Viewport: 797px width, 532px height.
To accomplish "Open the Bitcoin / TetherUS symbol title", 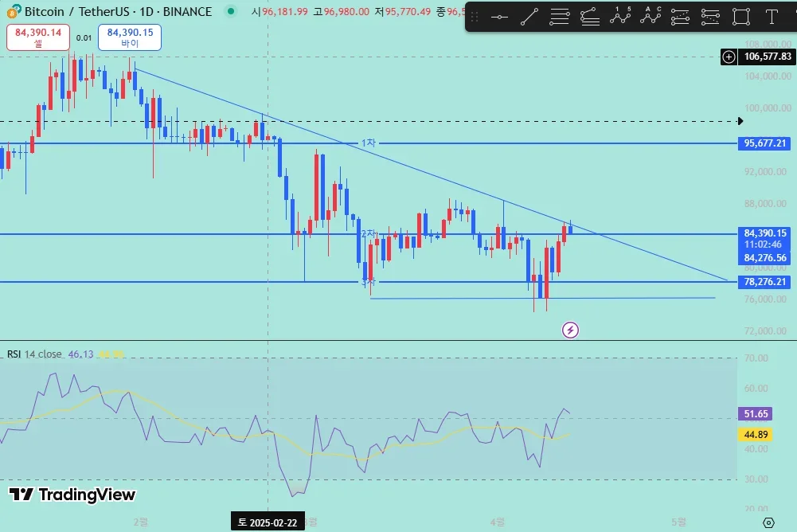I will (x=118, y=11).
